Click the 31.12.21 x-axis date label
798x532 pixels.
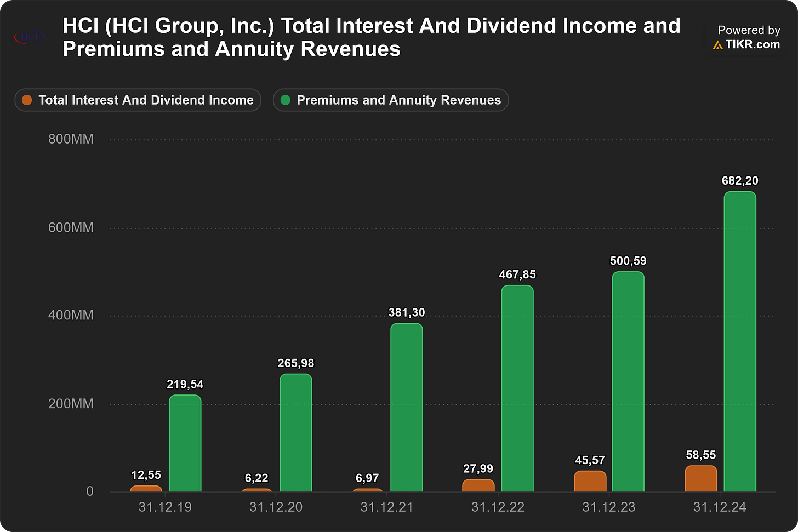(x=387, y=507)
